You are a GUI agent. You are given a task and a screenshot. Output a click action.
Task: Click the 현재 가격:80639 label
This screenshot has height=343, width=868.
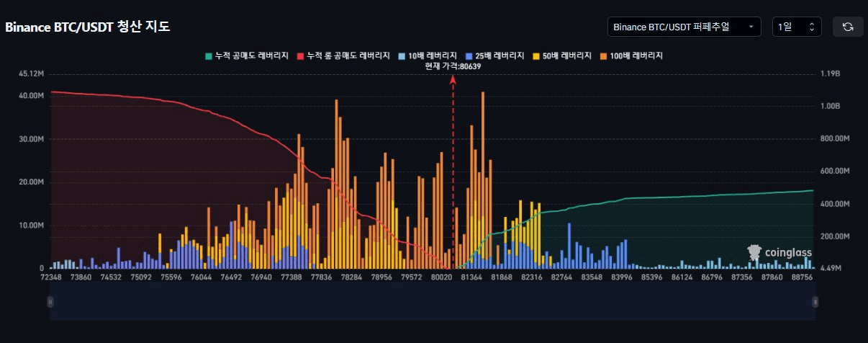point(453,66)
